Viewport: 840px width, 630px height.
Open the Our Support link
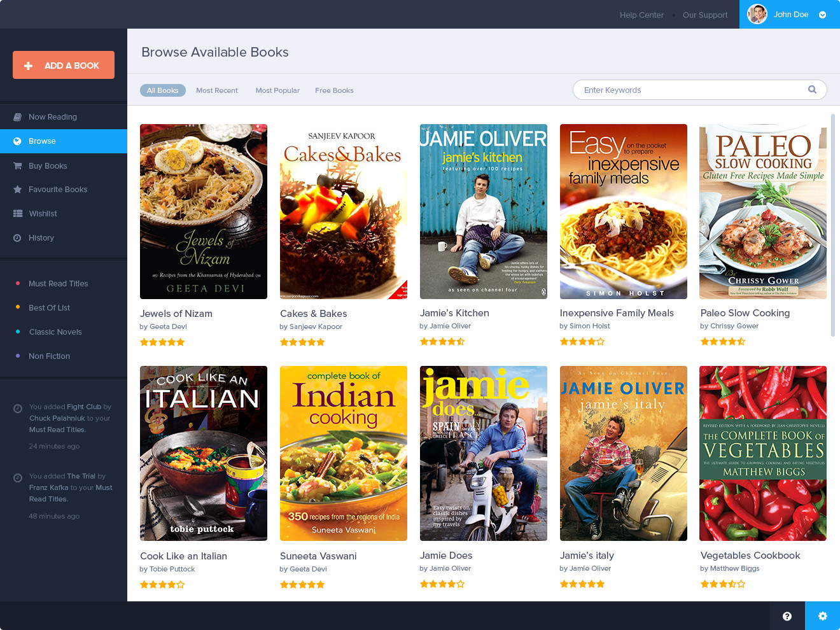coord(705,15)
